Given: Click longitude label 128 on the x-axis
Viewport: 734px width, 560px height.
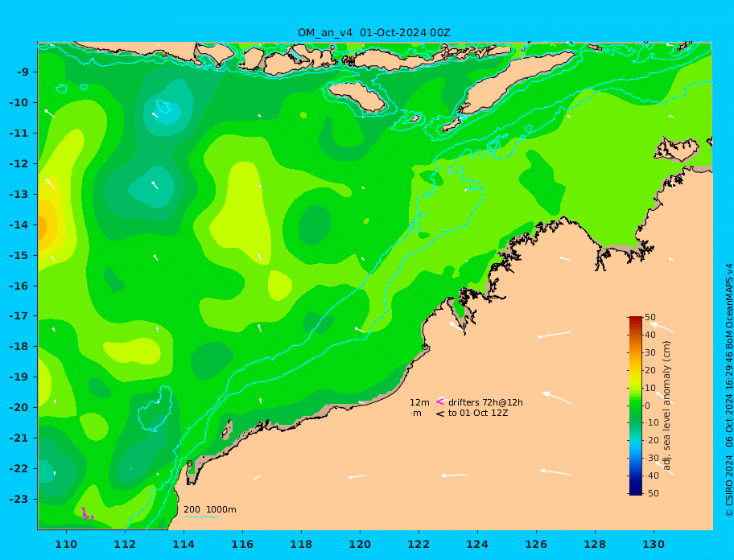Looking at the screenshot, I should click(x=595, y=544).
